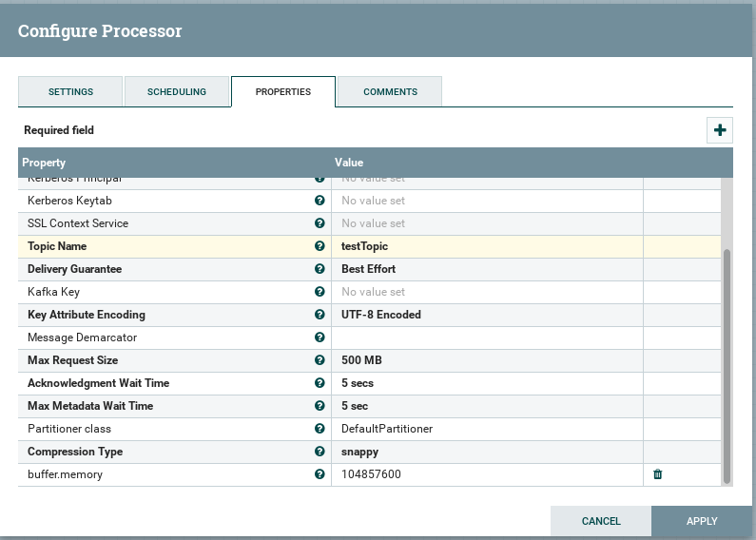
Task: Show help for Kafka Key property
Action: (320, 292)
